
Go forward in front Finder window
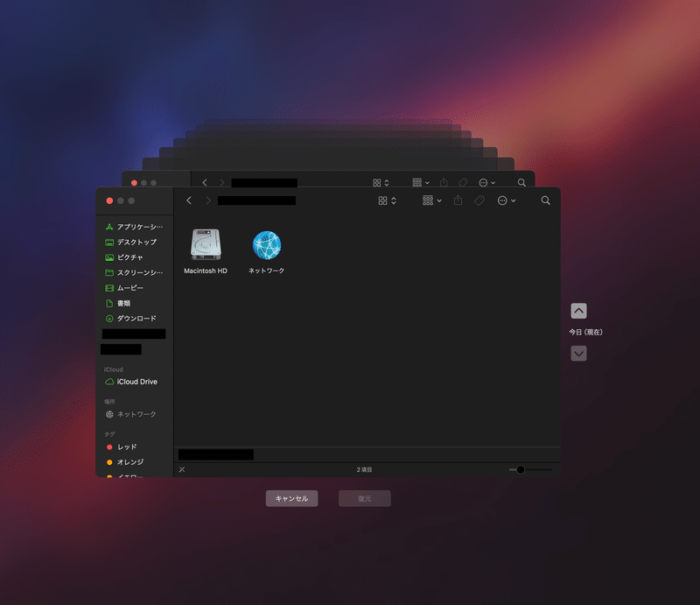(x=208, y=200)
